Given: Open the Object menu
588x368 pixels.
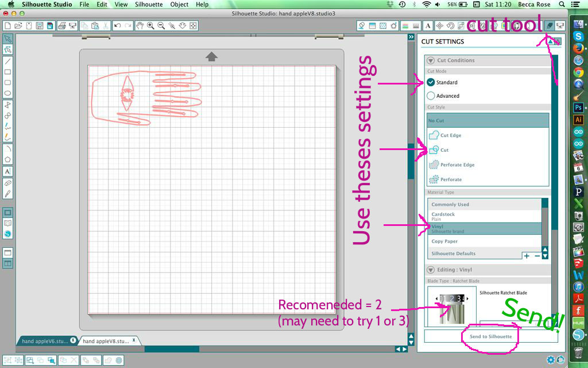Looking at the screenshot, I should (179, 5).
